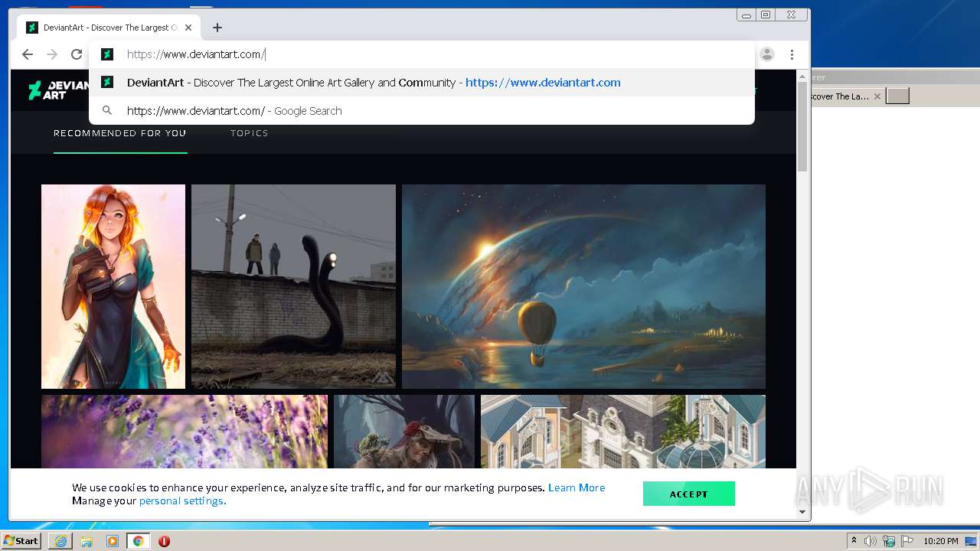Image resolution: width=980 pixels, height=551 pixels.
Task: Close the DeviantArt browser tab
Action: (x=188, y=28)
